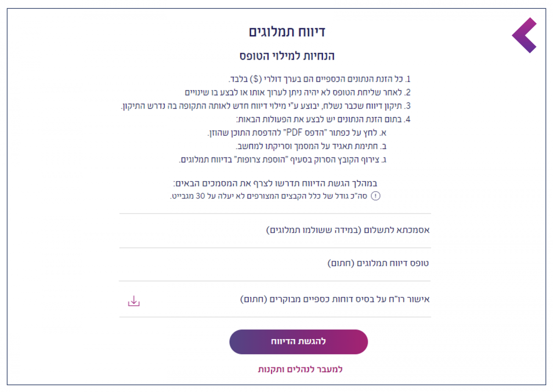The width and height of the screenshot is (553, 392).
Task: Select the אישור רו"ח על בסיס דוחות row
Action: pyautogui.click(x=335, y=299)
